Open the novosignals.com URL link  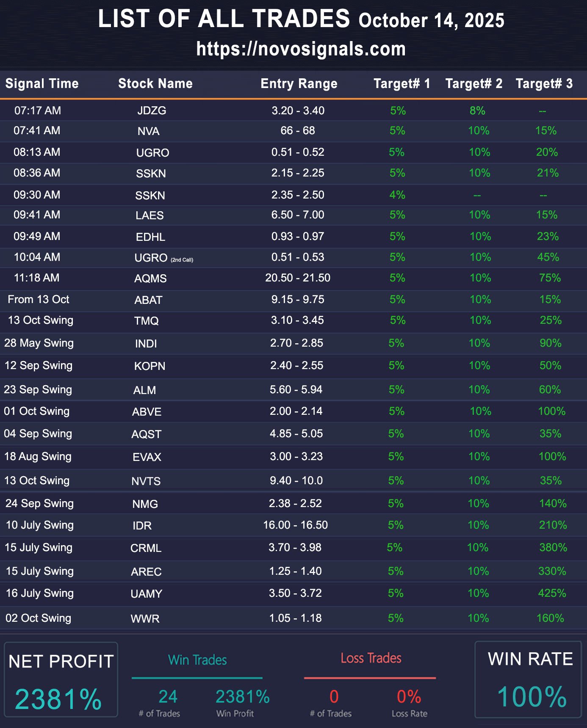tap(301, 49)
